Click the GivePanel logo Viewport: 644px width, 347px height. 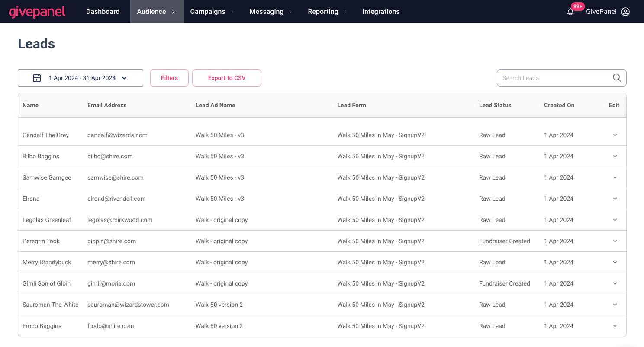(x=37, y=12)
